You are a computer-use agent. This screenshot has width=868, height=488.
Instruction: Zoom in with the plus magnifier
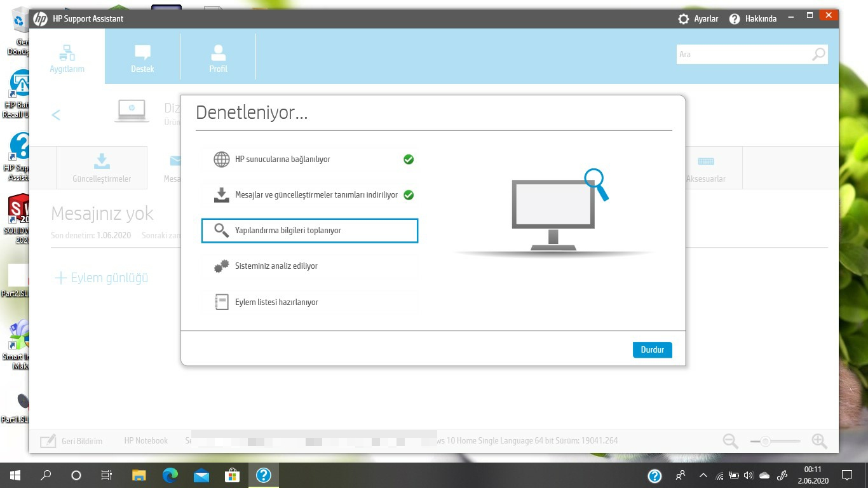819,441
